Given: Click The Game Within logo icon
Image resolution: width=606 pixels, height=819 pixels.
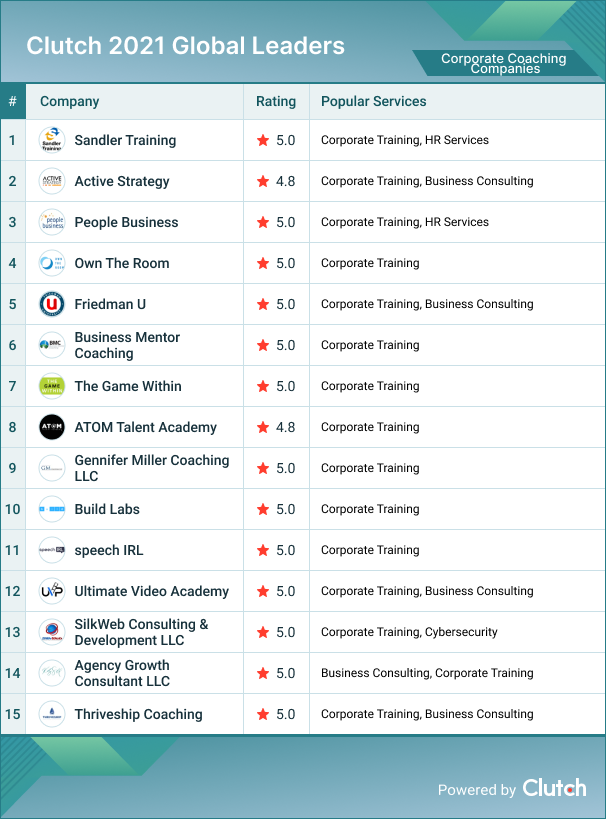Looking at the screenshot, I should (52, 386).
